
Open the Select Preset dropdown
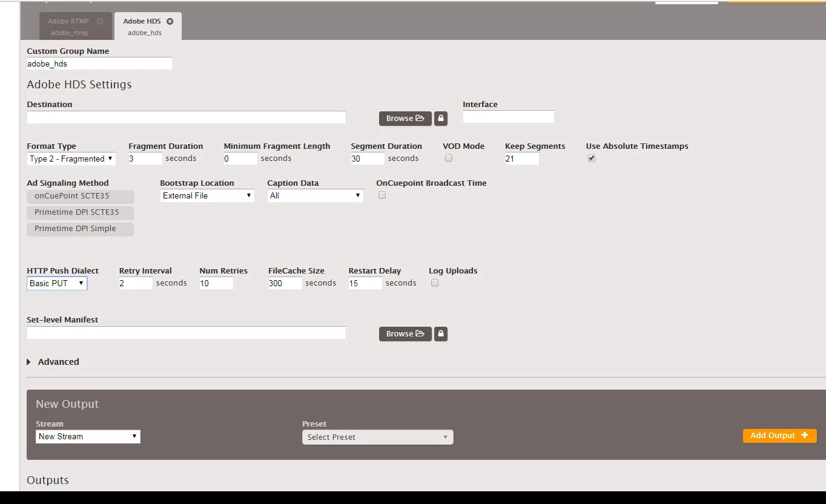(x=378, y=437)
